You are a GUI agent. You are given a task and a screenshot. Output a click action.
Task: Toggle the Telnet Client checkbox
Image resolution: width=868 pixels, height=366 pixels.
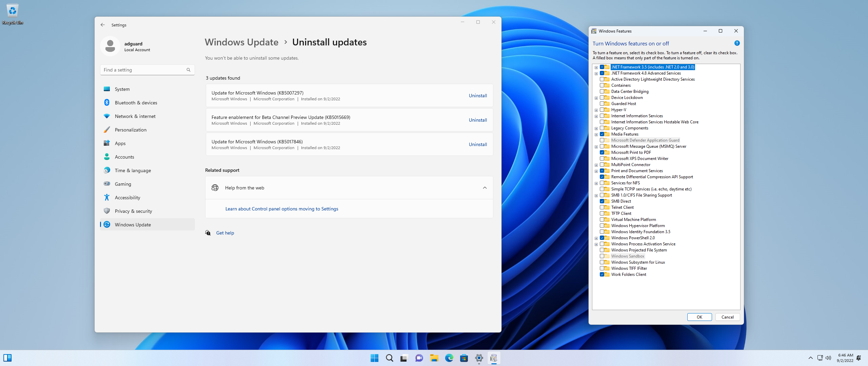[602, 207]
